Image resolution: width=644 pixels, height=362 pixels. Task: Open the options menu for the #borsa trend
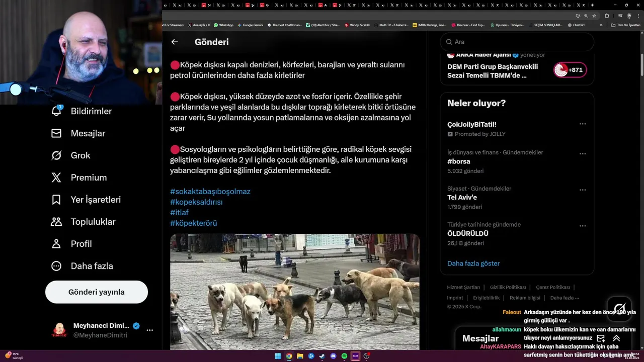[583, 153]
